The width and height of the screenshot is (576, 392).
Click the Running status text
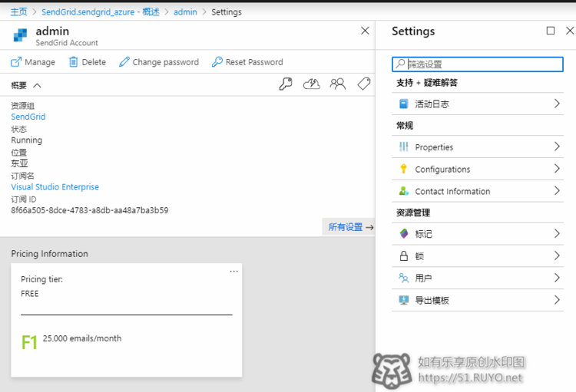pyautogui.click(x=26, y=140)
